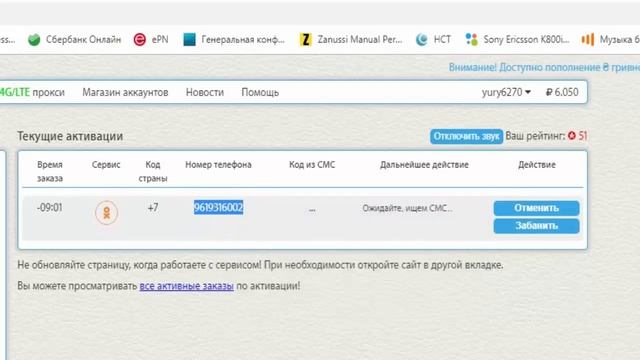Click the Дальнейшее действие column header
640x360 pixels.
point(424,165)
